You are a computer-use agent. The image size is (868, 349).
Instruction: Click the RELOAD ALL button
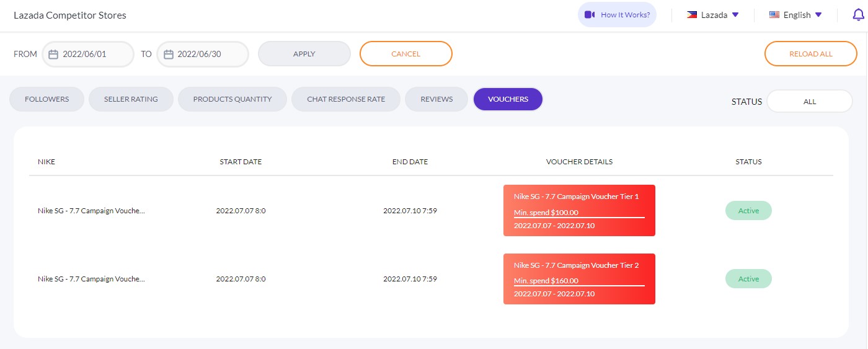click(x=811, y=54)
